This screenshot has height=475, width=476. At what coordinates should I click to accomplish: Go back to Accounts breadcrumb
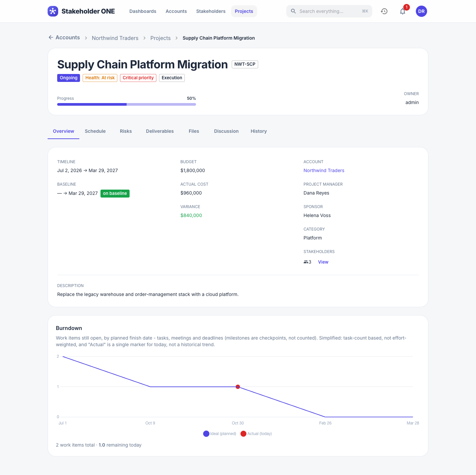coord(68,37)
